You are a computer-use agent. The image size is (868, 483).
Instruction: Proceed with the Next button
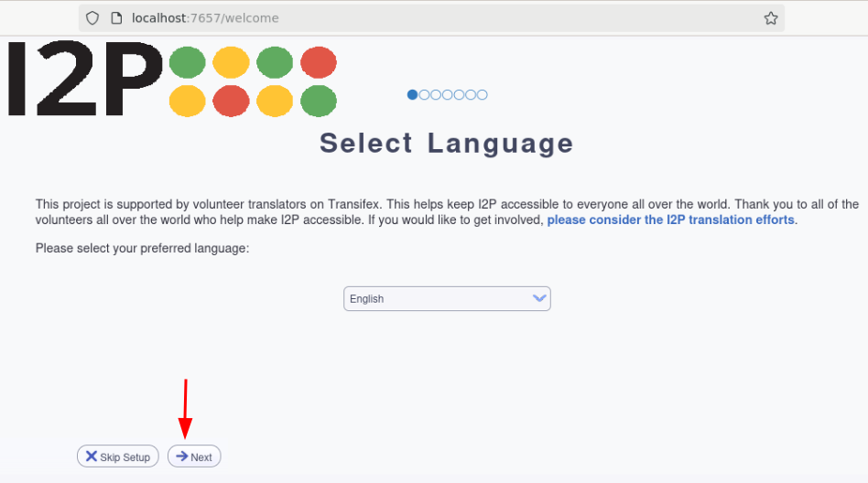tap(194, 456)
